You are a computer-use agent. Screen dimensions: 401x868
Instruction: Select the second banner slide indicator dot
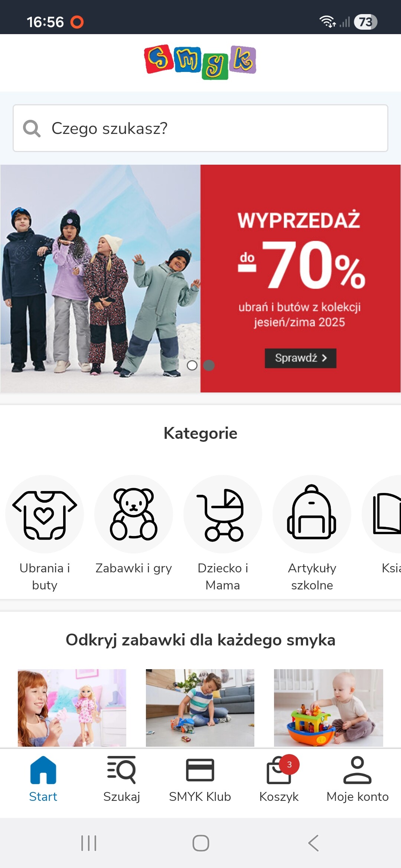pyautogui.click(x=209, y=365)
